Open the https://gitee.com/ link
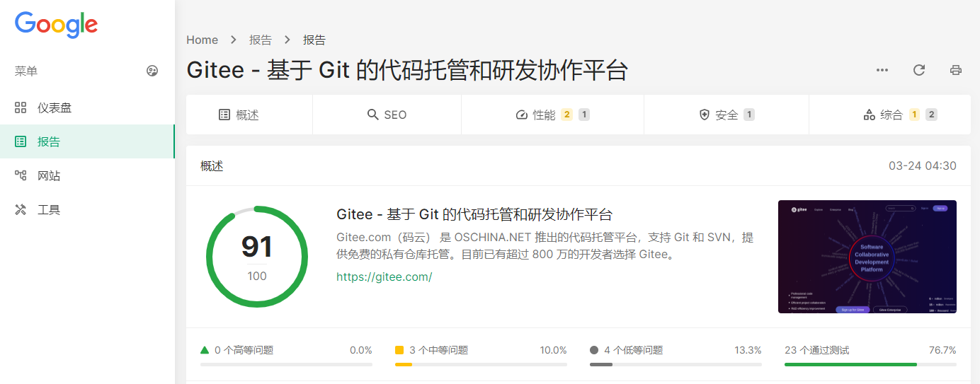The height and width of the screenshot is (384, 980). 384,277
